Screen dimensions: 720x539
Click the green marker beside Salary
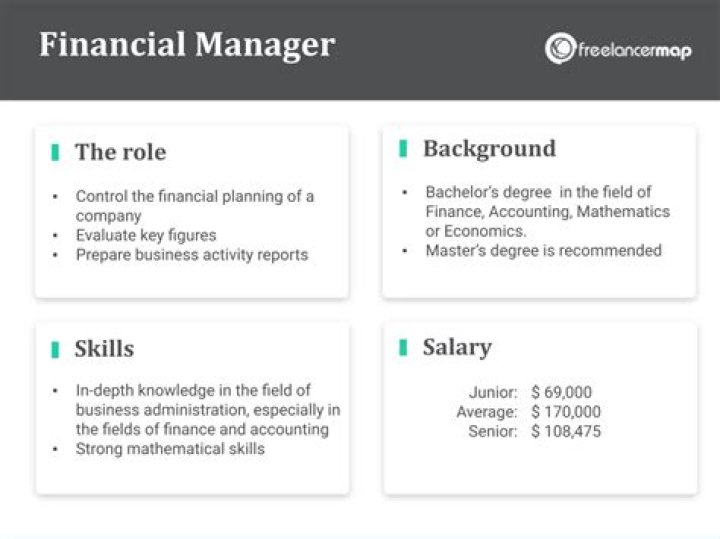[x=403, y=347]
